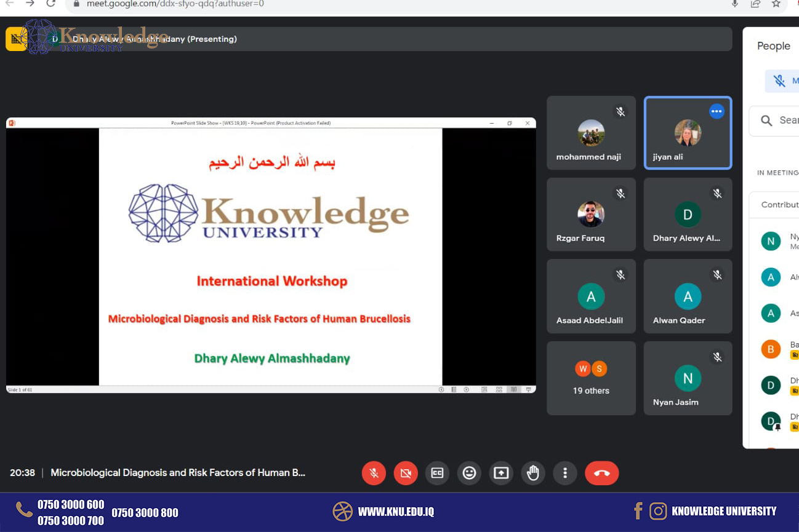Switch to Slide Sorter view in PowerPoint
Screen dimensions: 799x532
tap(499, 389)
